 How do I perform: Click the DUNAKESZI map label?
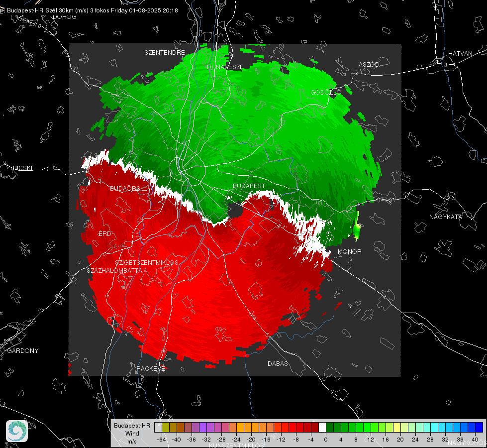(224, 67)
